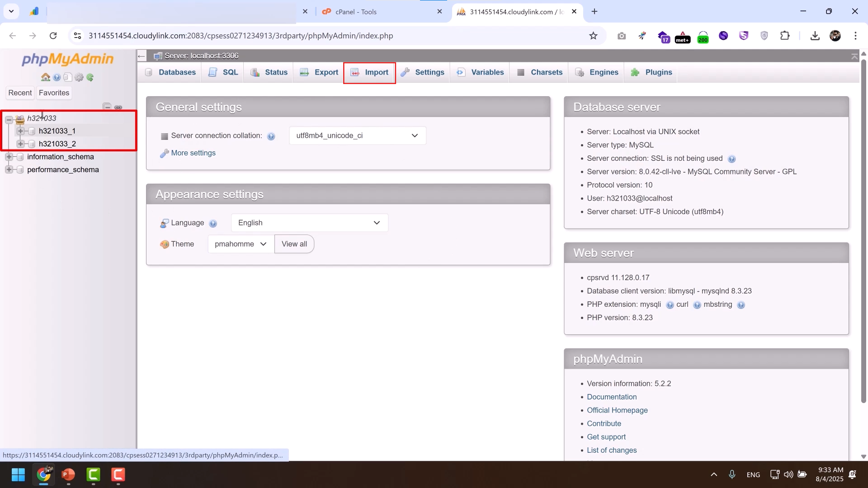The image size is (868, 488).
Task: Reload the page using browser refresh button
Action: [53, 36]
